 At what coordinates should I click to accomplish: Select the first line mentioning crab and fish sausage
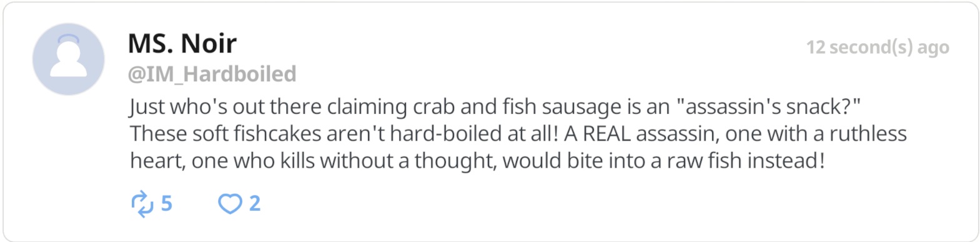(x=495, y=107)
